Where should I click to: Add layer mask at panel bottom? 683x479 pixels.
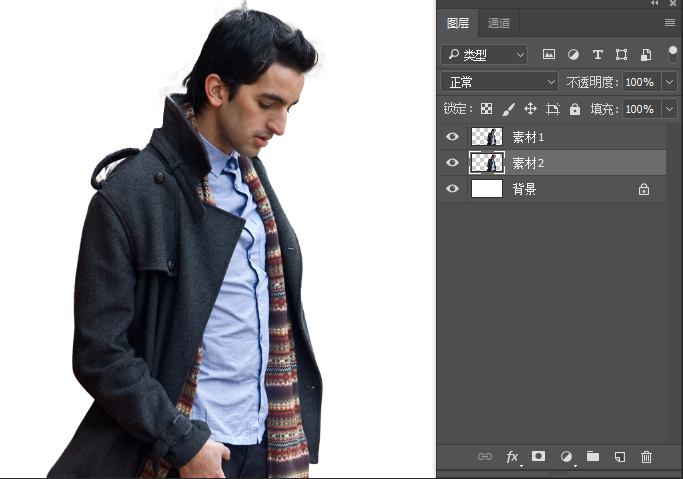pos(538,456)
